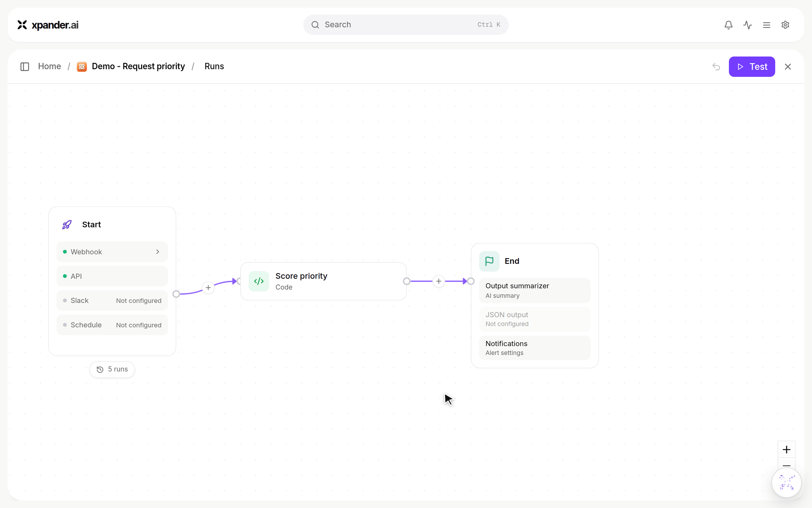Viewport: 812px width, 508px height.
Task: Add a step between Start and Score priority
Action: click(208, 288)
